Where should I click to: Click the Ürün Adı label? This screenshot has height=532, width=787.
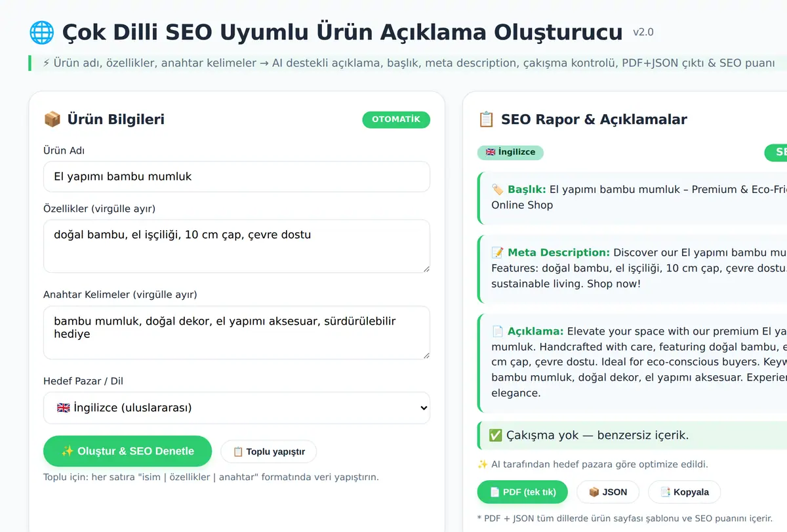tap(64, 151)
